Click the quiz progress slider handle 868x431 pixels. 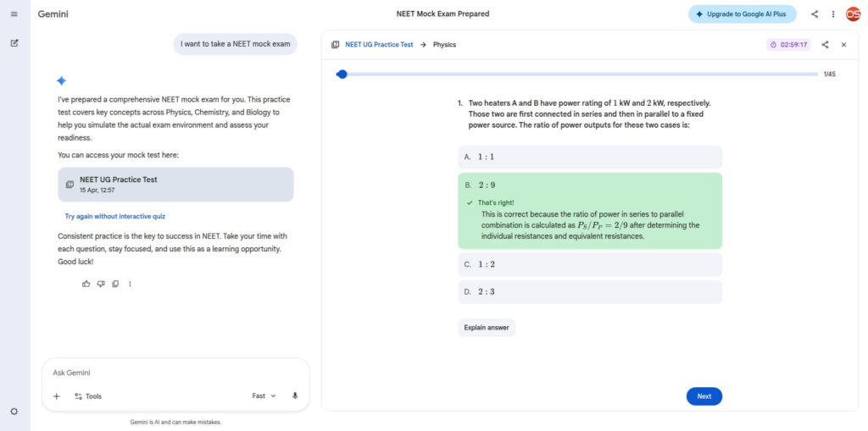click(x=342, y=75)
